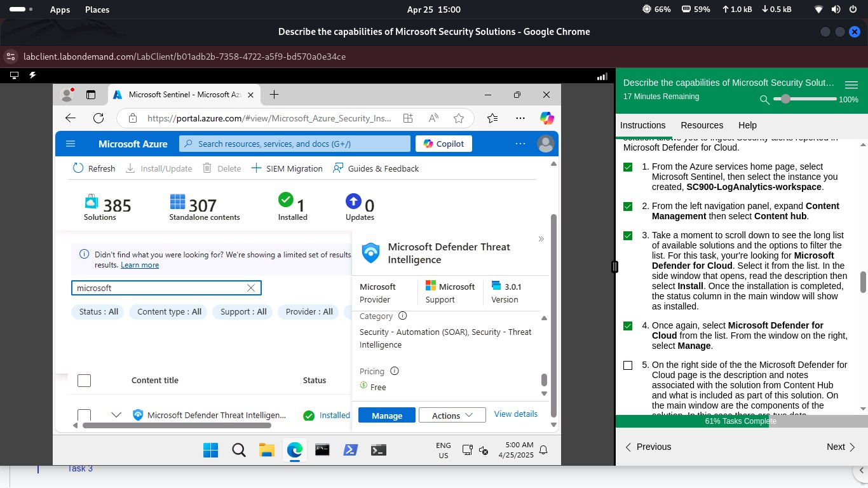This screenshot has width=868, height=488.
Task: Check the step 5 task checkbox
Action: 628,365
